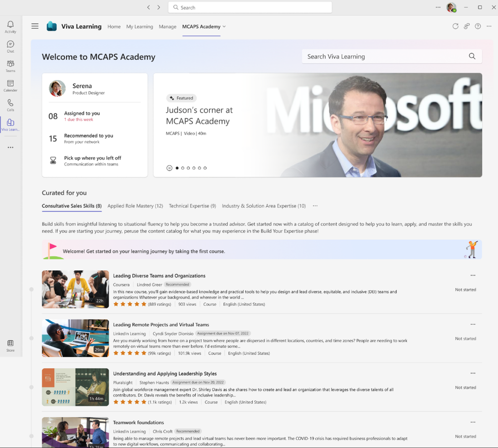The height and width of the screenshot is (448, 498).
Task: Expand the MCAPS Academy dropdown chevron
Action: [x=224, y=27]
